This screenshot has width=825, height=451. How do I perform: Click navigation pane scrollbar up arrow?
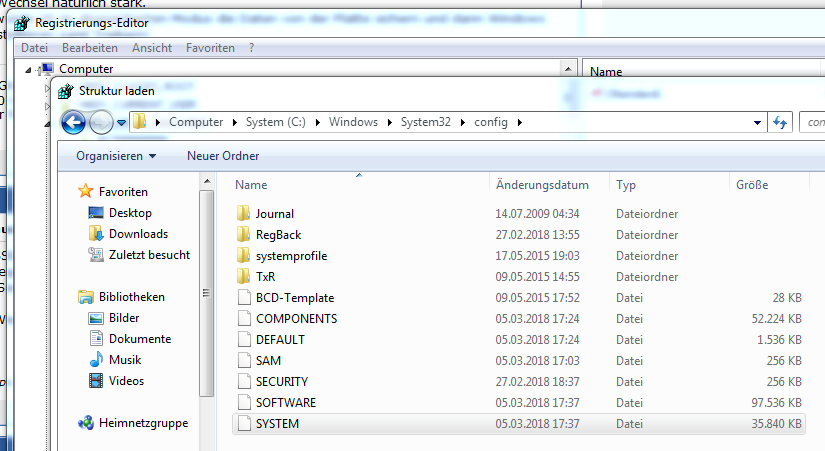pyautogui.click(x=207, y=182)
